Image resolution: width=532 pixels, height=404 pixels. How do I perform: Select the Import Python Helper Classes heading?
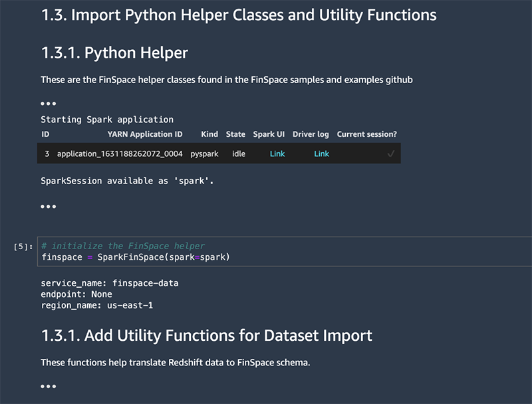click(x=239, y=15)
